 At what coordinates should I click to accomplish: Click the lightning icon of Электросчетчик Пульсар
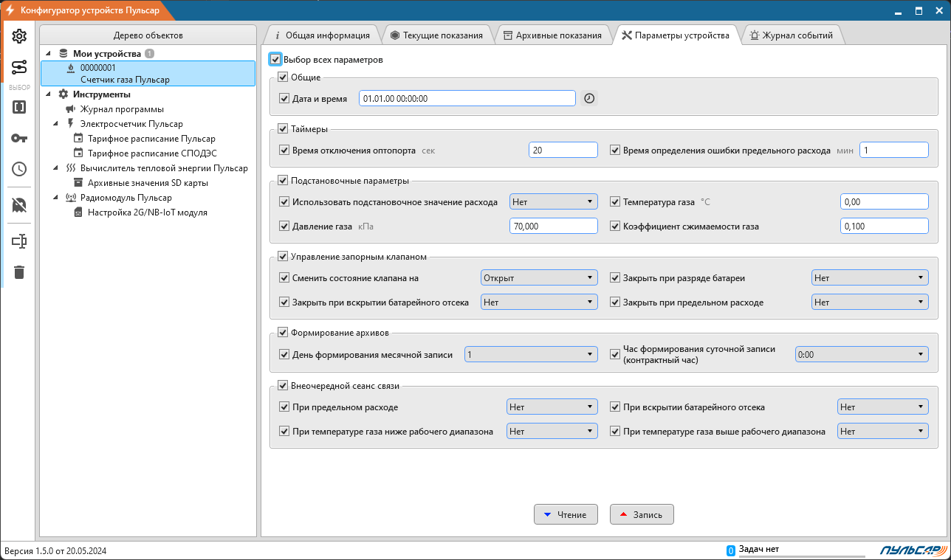pos(71,124)
